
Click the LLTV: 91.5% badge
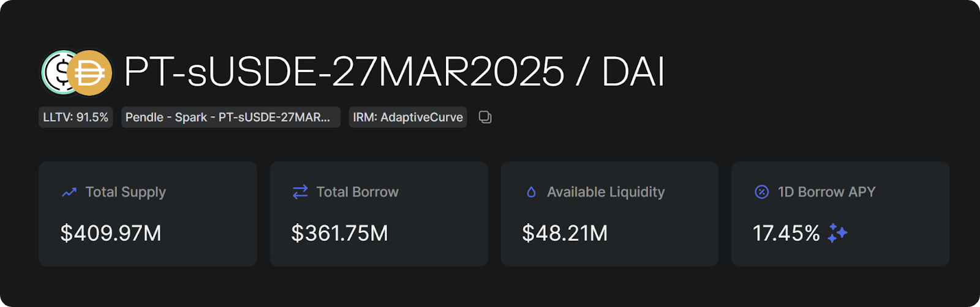point(76,117)
